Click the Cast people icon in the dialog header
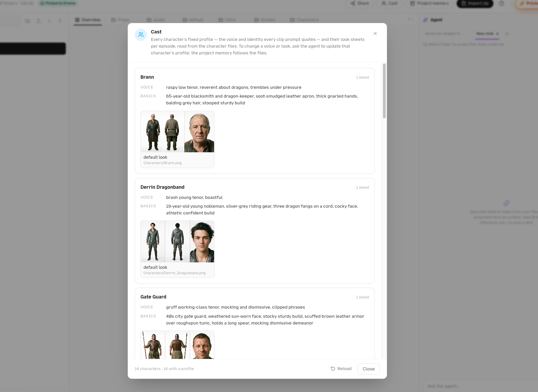Screen dimensions: 538x392 tap(141, 34)
